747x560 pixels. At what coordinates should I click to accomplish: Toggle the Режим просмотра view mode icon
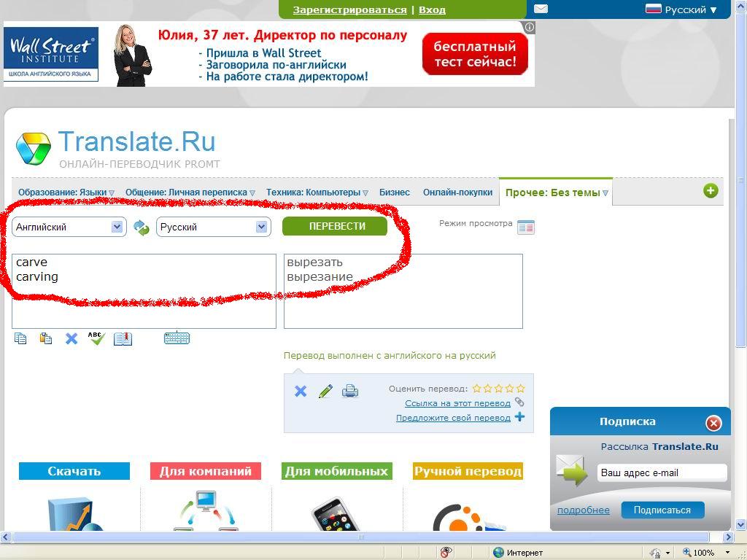(525, 227)
